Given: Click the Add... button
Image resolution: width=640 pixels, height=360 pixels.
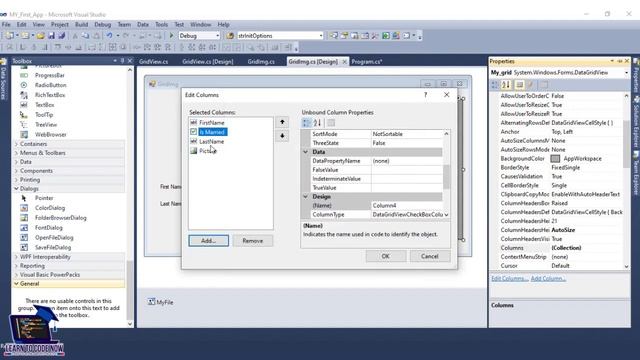Looking at the screenshot, I should coord(209,241).
